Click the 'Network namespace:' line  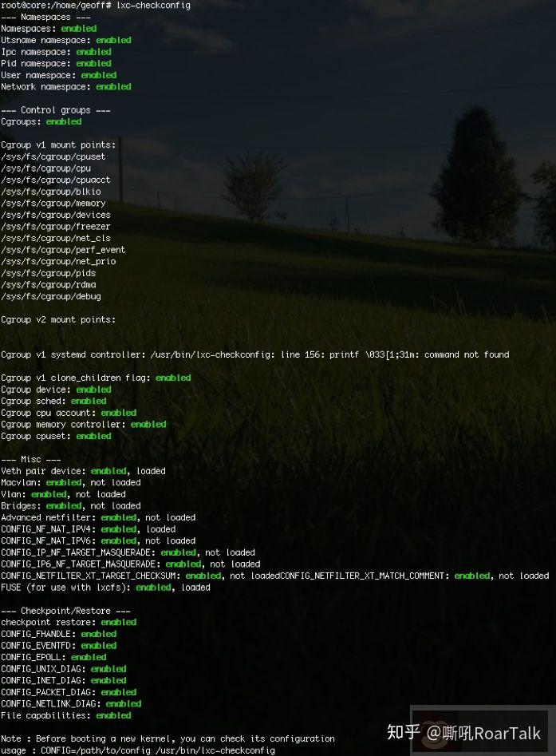coord(66,87)
